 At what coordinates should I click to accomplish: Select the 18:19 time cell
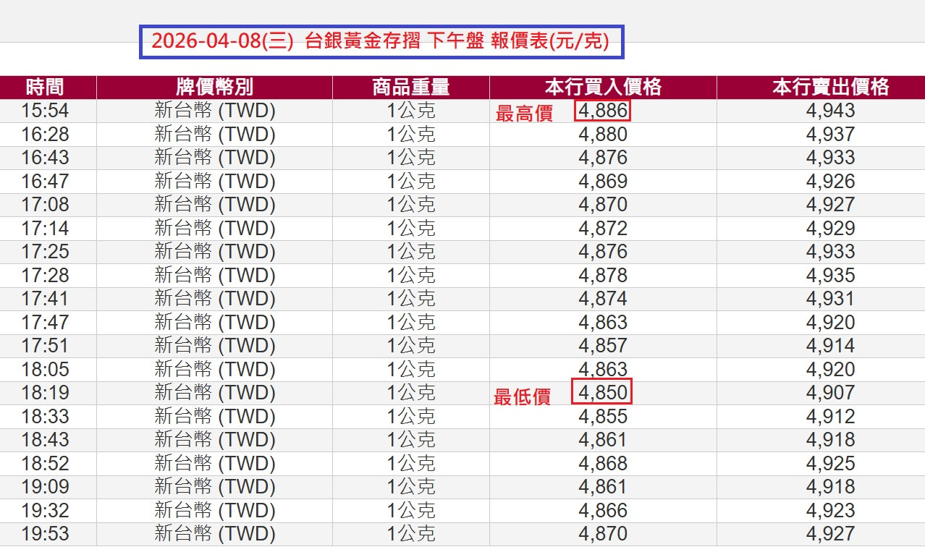[48, 393]
